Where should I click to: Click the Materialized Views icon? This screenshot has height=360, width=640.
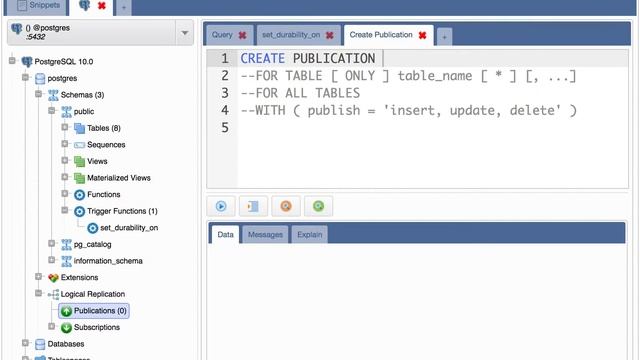tap(79, 178)
